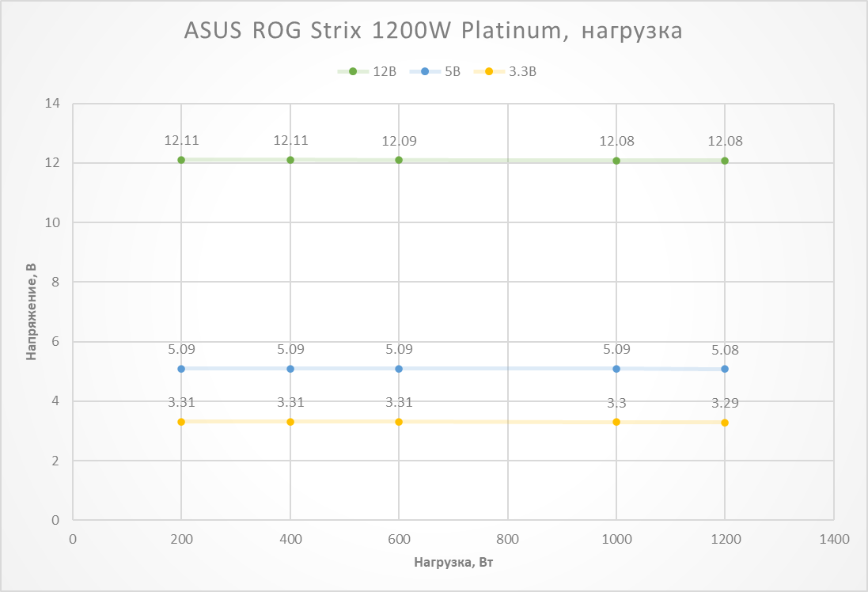Select the horizontal axis title Нагрузка, Вт
The width and height of the screenshot is (868, 592).
point(453,563)
